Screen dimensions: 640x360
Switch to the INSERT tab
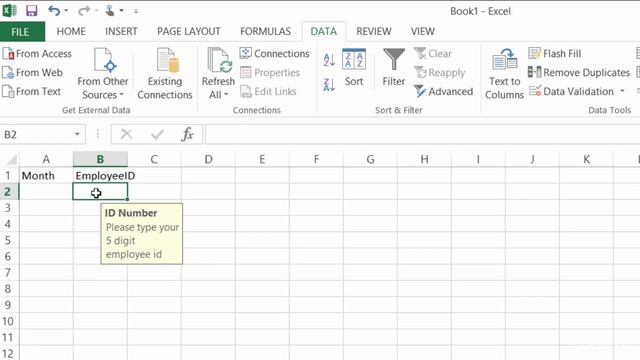point(121,31)
